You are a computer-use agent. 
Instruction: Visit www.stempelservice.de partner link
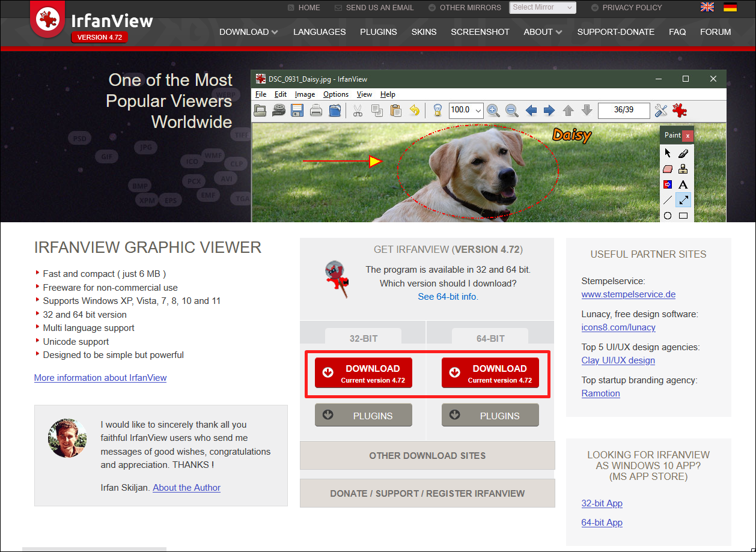629,294
